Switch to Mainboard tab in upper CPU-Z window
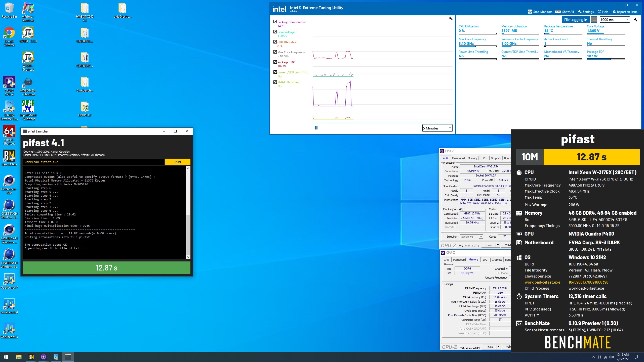Image resolution: width=644 pixels, height=362 pixels. point(458,158)
